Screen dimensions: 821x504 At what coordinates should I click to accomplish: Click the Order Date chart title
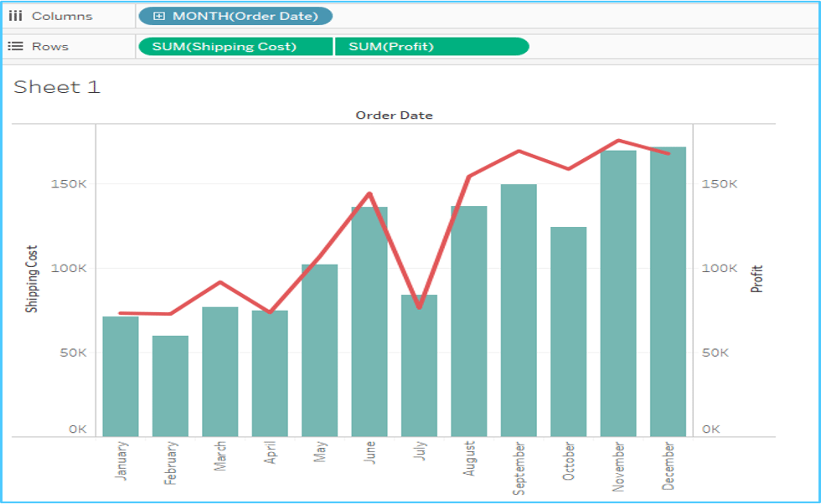click(394, 114)
